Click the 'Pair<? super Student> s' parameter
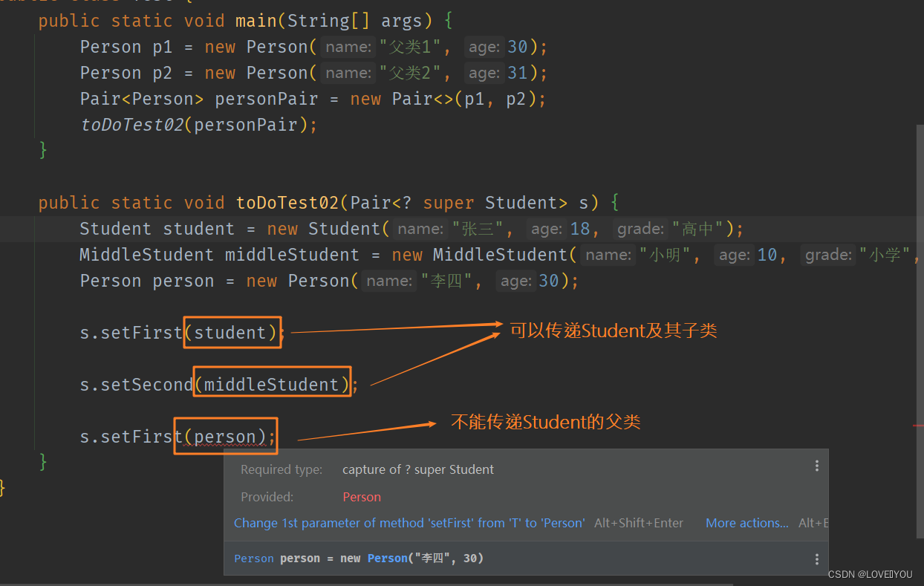The image size is (924, 586). tap(469, 203)
